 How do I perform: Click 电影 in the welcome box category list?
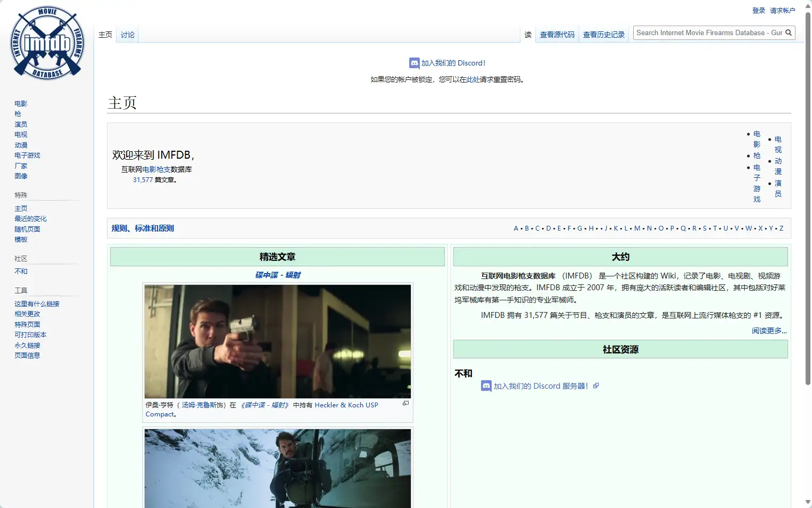(757, 139)
